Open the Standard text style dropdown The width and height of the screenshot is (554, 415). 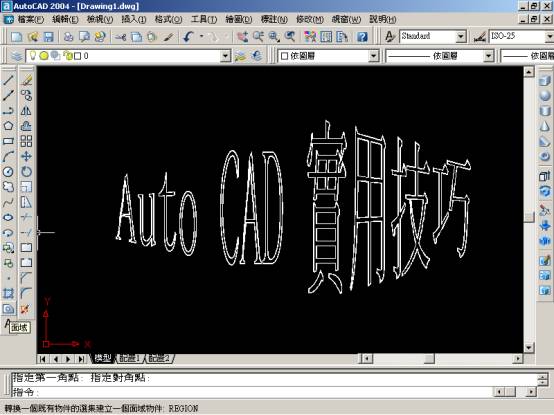click(460, 36)
